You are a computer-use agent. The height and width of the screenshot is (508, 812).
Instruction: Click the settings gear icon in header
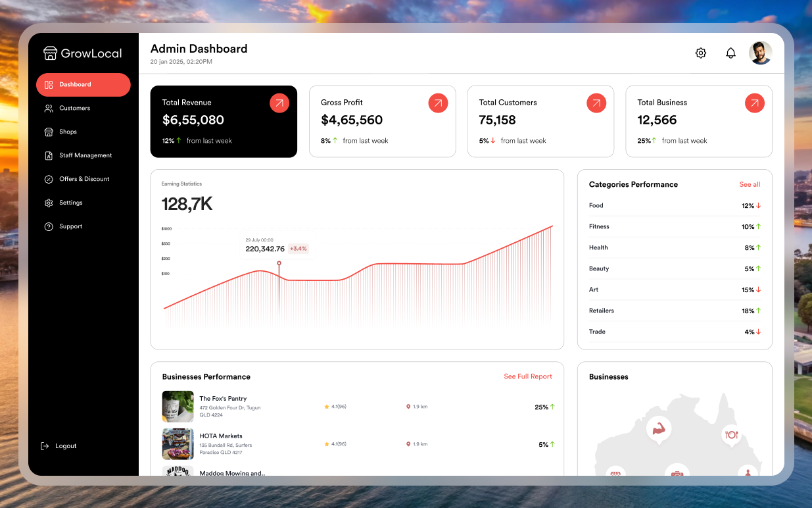[701, 53]
